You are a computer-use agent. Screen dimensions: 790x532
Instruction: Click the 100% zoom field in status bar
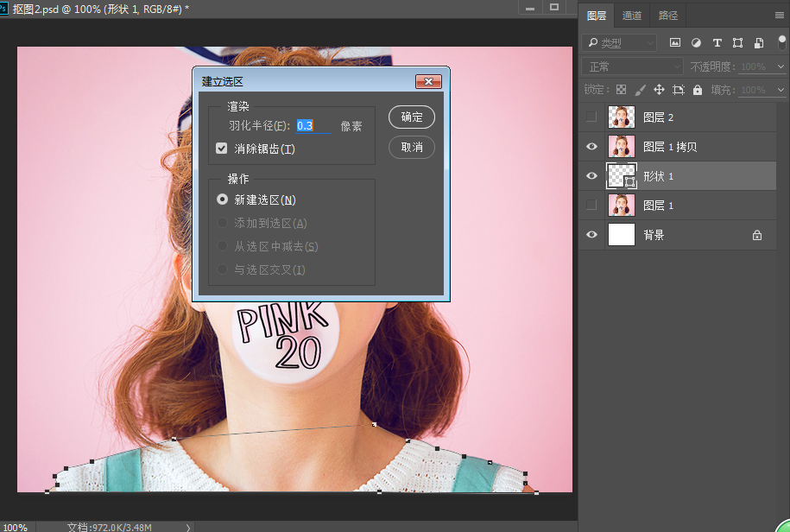[16, 528]
